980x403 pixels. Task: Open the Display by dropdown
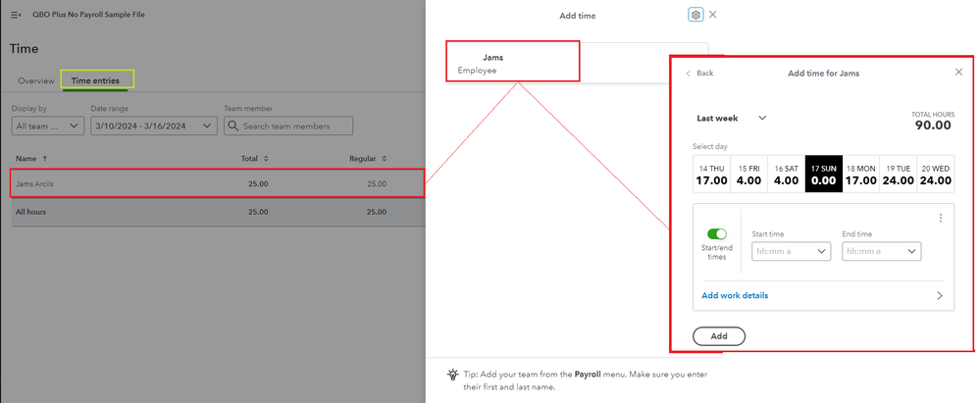coord(49,126)
